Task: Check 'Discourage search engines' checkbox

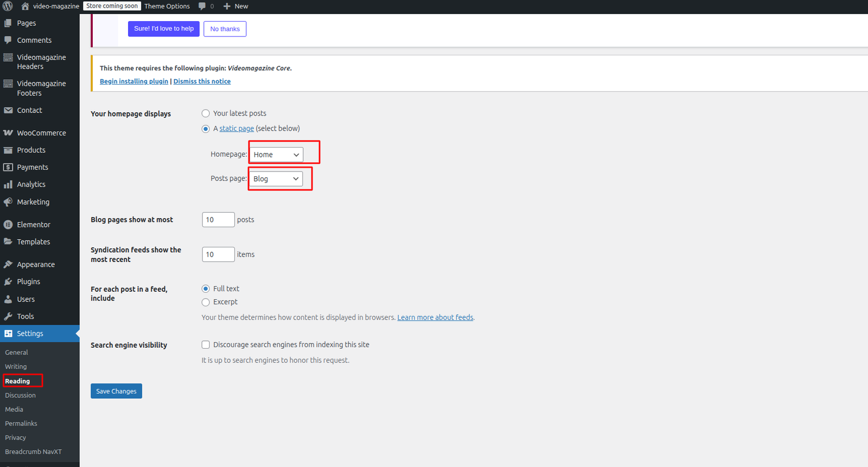Action: tap(206, 344)
